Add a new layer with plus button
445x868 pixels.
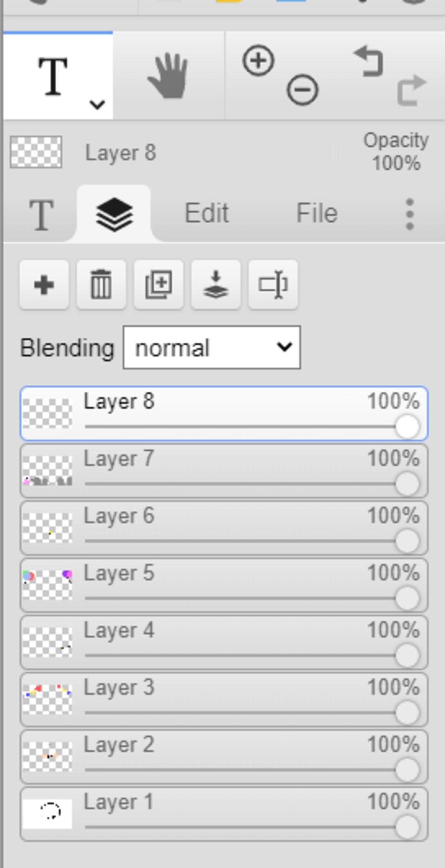coord(44,285)
